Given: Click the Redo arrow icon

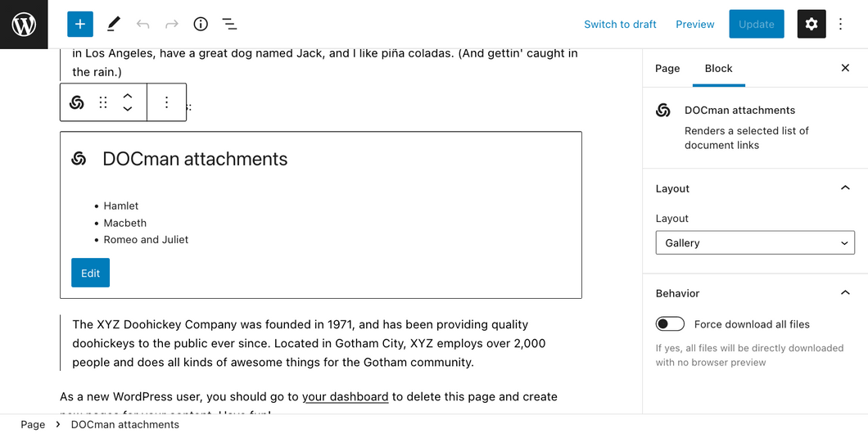Looking at the screenshot, I should (x=172, y=24).
